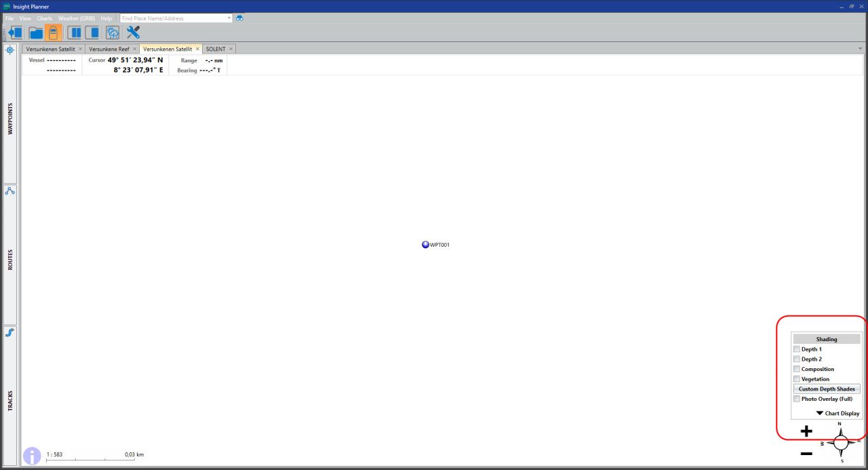Click the round info icon near scale
868x470 pixels.
tap(32, 456)
